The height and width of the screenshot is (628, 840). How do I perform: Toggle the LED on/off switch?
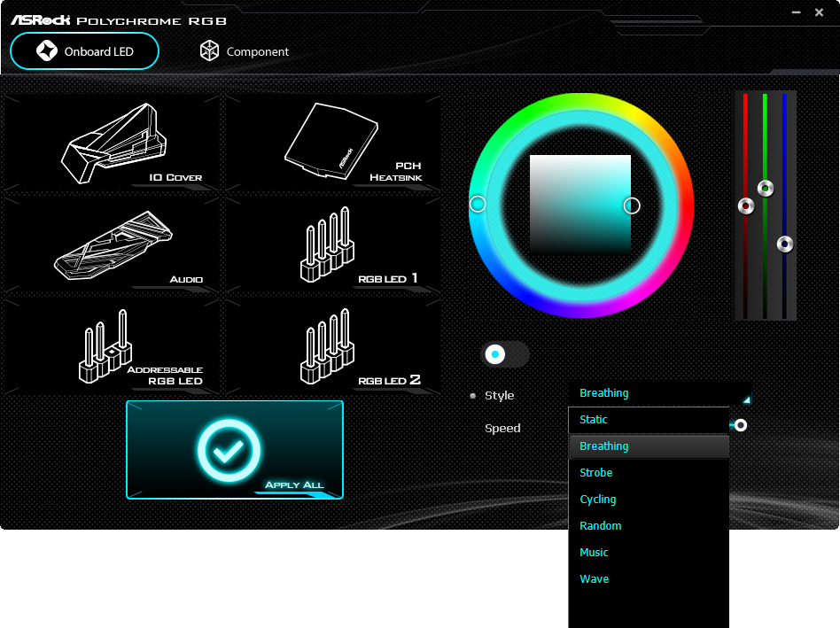[x=505, y=354]
